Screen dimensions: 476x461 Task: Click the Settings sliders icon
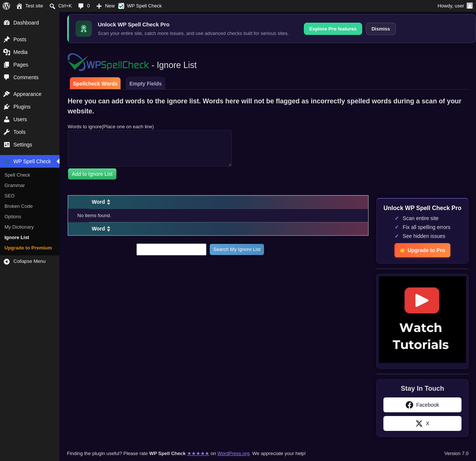[x=7, y=145]
